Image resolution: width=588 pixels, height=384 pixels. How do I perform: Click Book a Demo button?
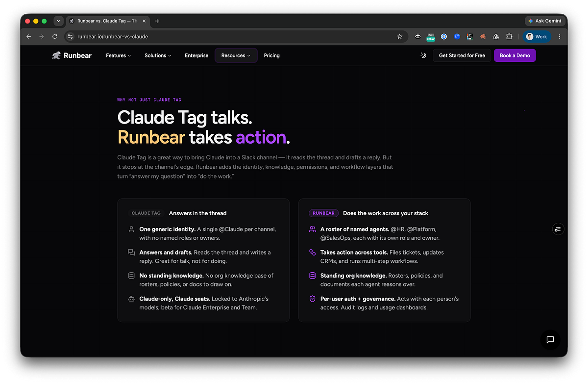click(514, 55)
